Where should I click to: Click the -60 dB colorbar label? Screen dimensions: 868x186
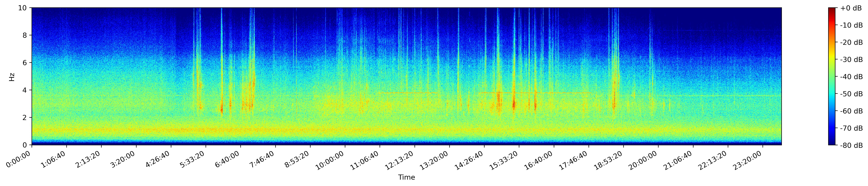[852, 111]
